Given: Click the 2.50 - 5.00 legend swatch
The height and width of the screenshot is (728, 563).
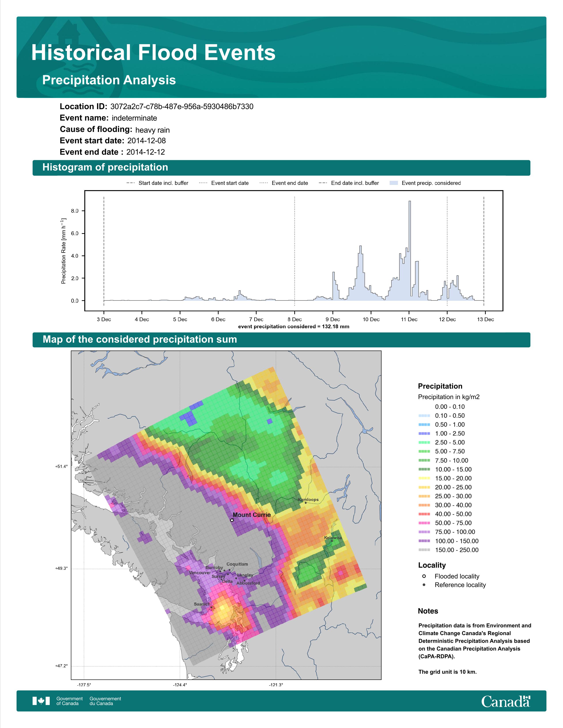Looking at the screenshot, I should pyautogui.click(x=424, y=443).
